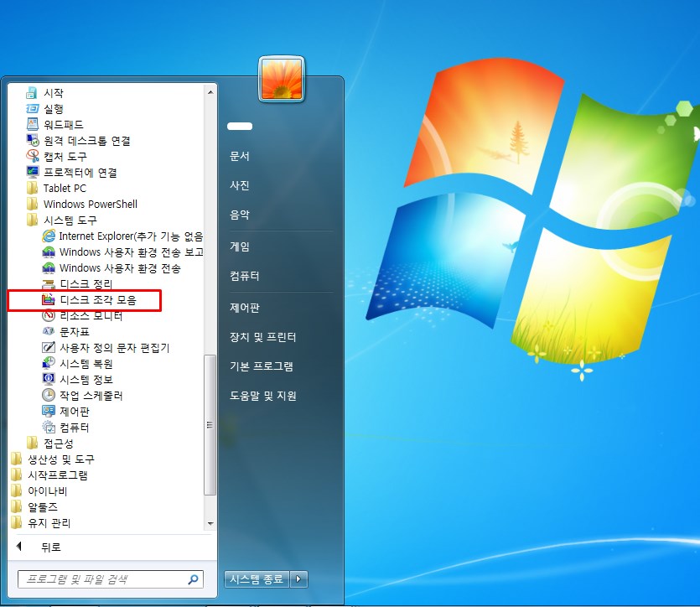Click the program list scroll up arrow

coord(210,92)
